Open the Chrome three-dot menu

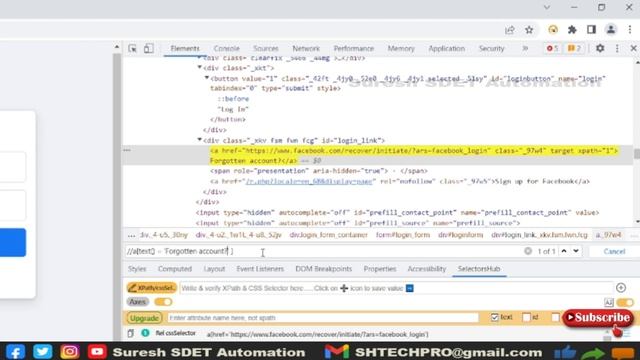point(630,29)
